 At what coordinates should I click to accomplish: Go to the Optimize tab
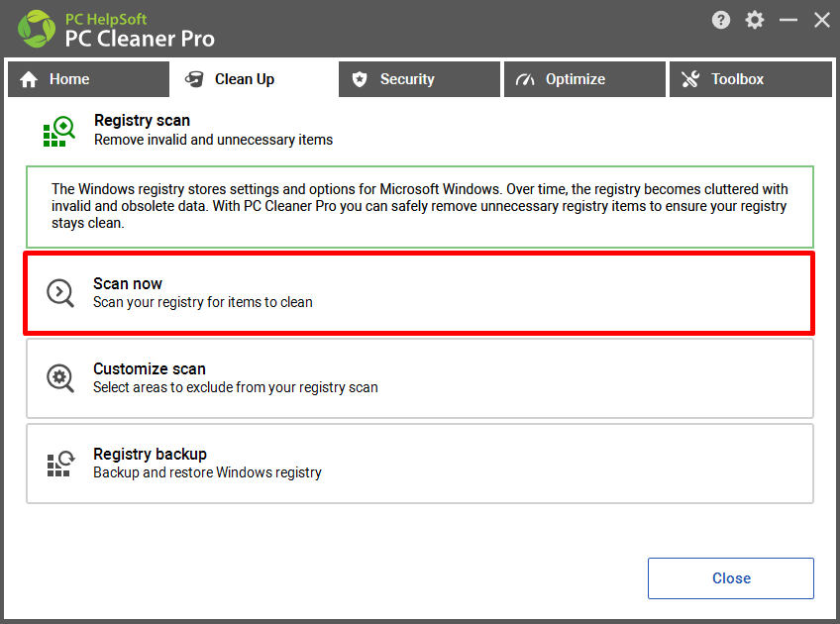click(x=584, y=79)
